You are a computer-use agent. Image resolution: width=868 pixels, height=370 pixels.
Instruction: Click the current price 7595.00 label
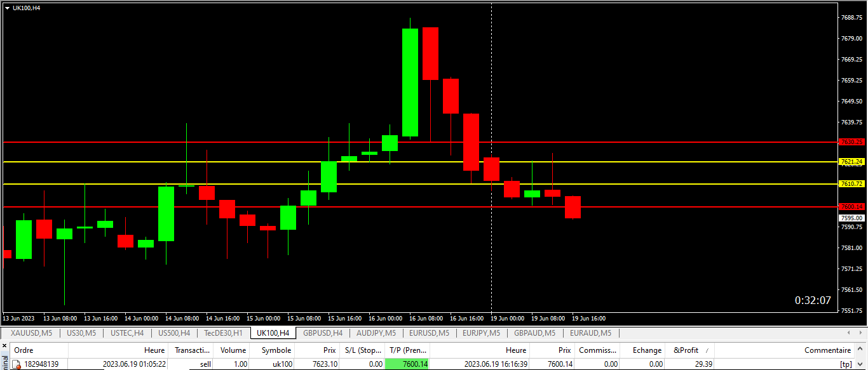(851, 218)
